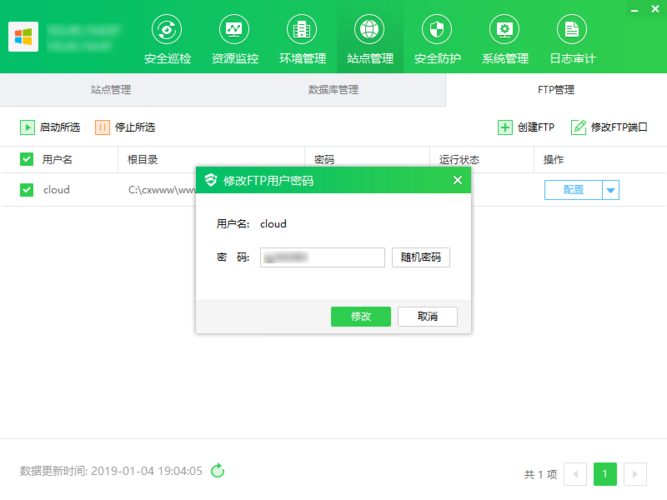Click the C:\cxwww root path cell

pyautogui.click(x=162, y=190)
